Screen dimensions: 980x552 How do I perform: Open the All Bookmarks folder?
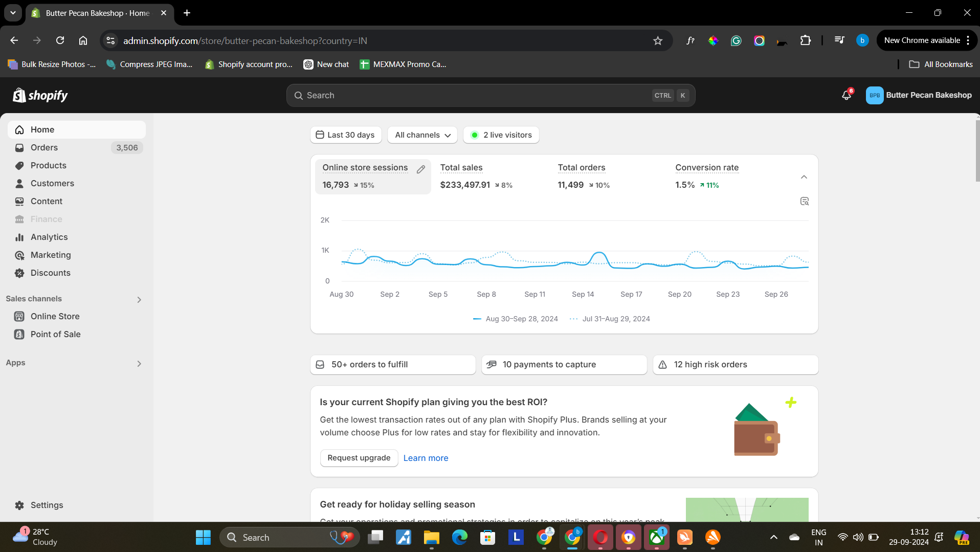point(941,64)
